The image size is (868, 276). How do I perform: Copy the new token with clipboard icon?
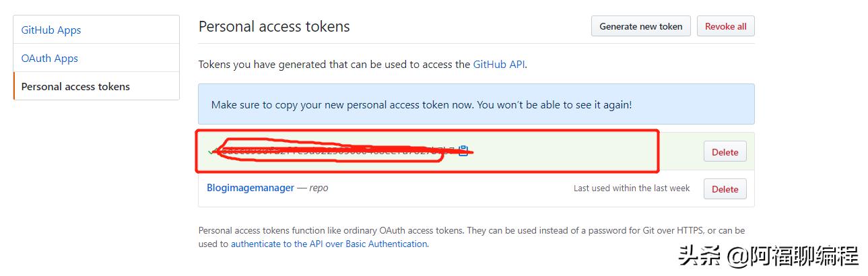click(463, 151)
